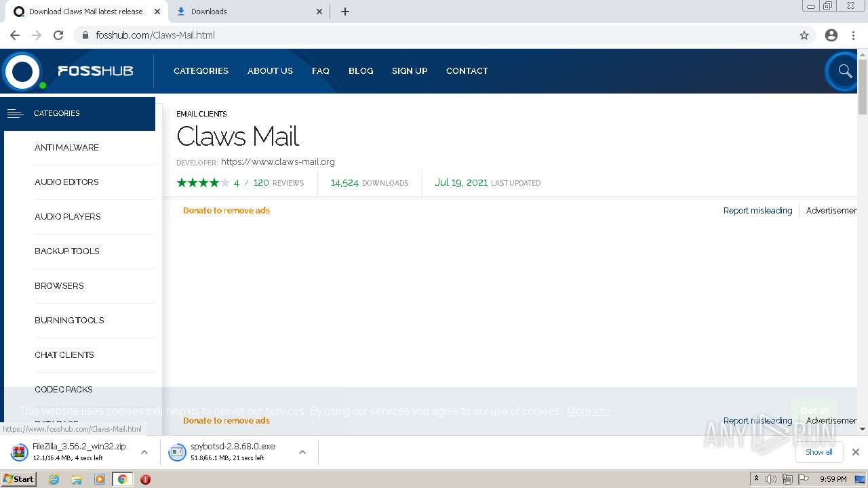Expand FileZilla download options arrow
Screen dimensions: 868x488
(x=144, y=452)
